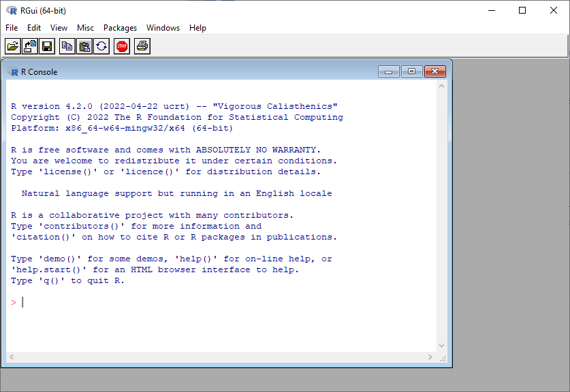Click the horizontal scrollbar left arrow in console

pos(12,357)
